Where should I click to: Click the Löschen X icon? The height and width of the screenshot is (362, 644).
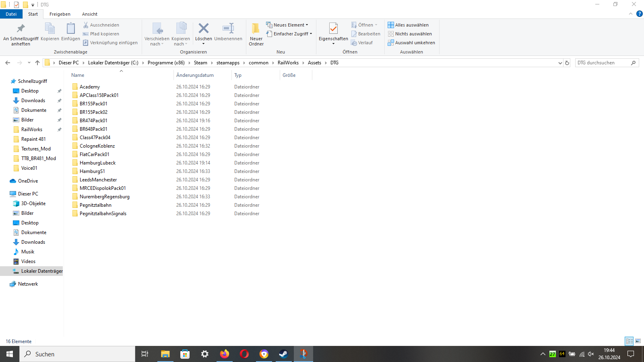[x=204, y=28]
